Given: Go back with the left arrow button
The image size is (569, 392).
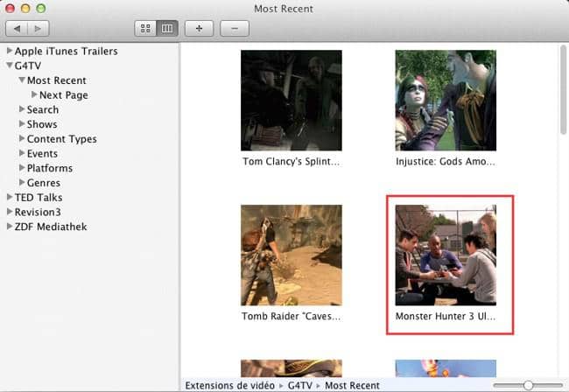Looking at the screenshot, I should point(17,28).
